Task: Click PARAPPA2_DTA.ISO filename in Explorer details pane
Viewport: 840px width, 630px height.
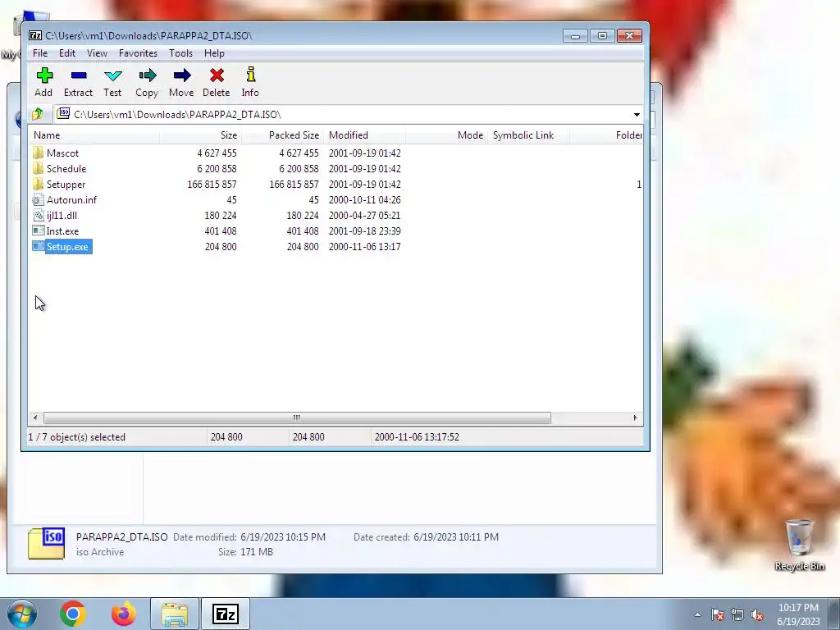Action: coord(121,536)
